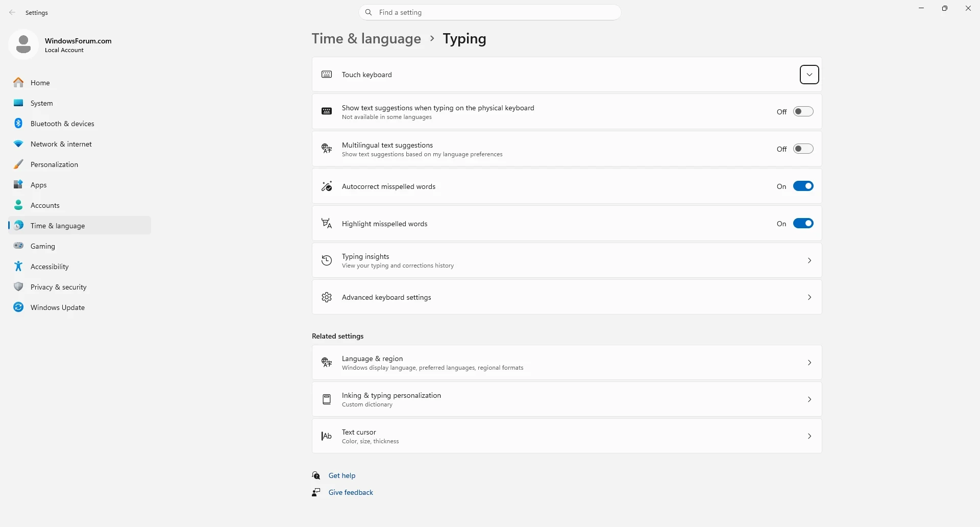980x527 pixels.
Task: Click the Get help link
Action: tap(342, 475)
